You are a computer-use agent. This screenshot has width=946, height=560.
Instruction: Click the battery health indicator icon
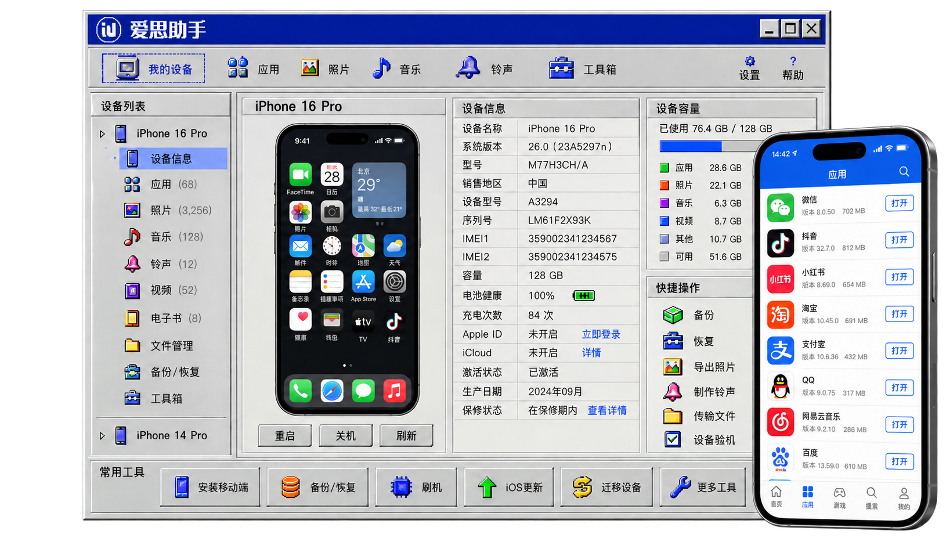pyautogui.click(x=583, y=296)
